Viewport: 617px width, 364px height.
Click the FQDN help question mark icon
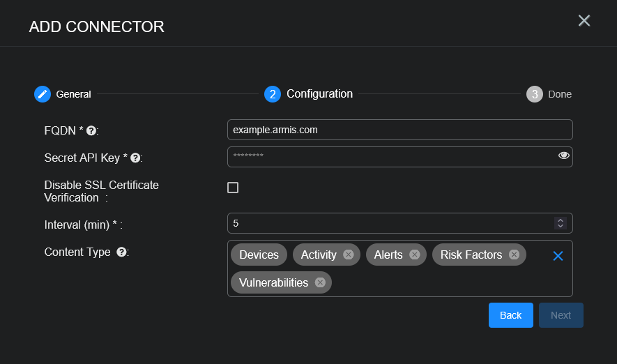click(x=91, y=130)
